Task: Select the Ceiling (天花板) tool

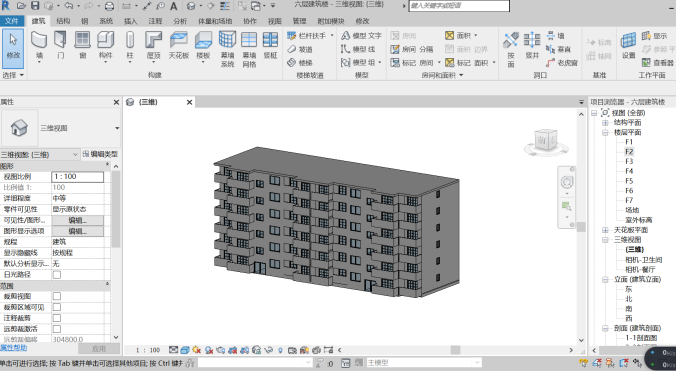Action: [178, 45]
